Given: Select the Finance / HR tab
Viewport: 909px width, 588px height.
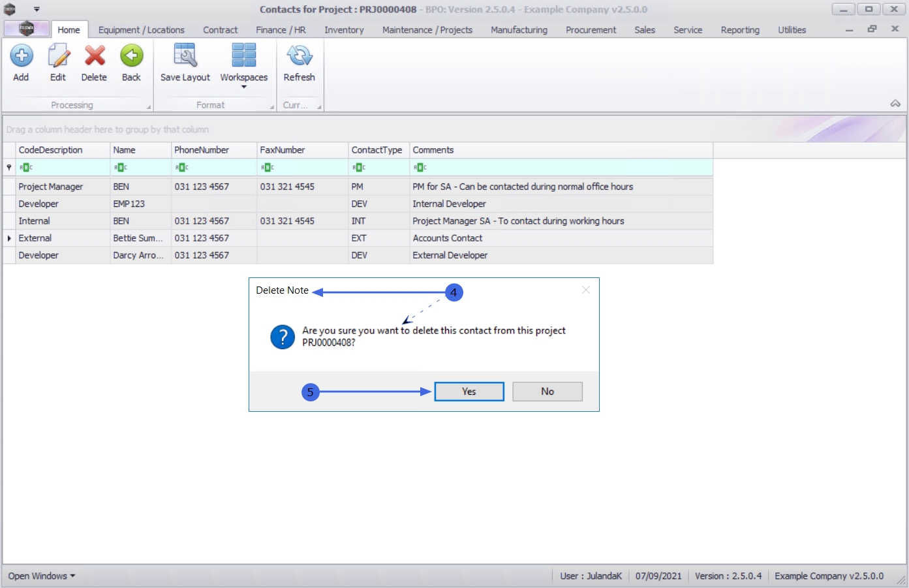Looking at the screenshot, I should 281,30.
